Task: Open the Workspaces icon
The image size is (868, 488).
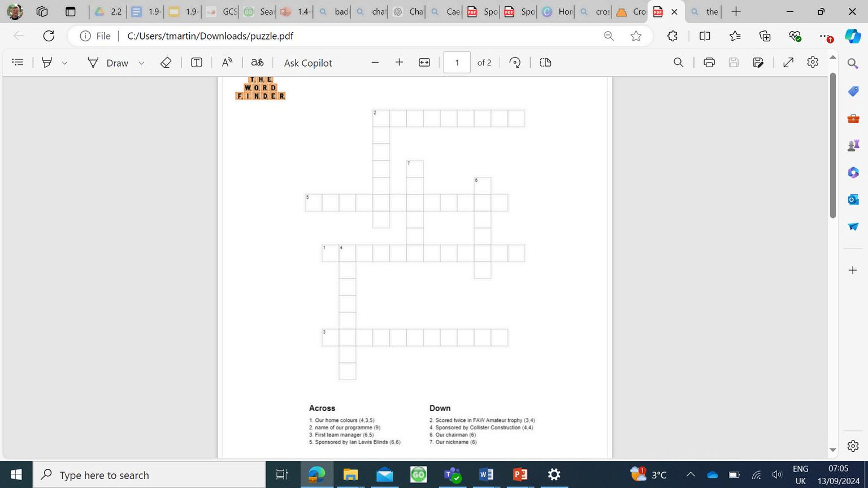Action: pos(42,11)
